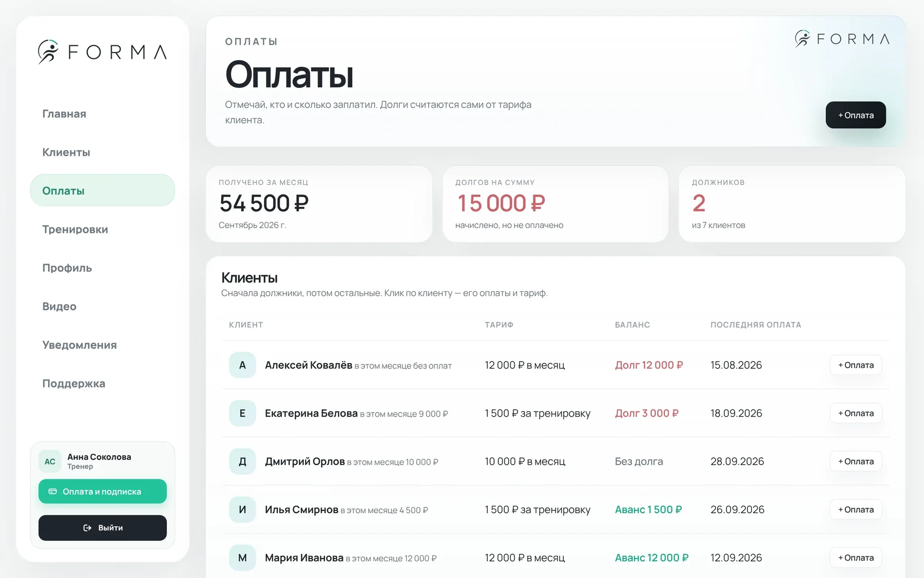This screenshot has width=924, height=578.
Task: Add payment for Дмитрий Орлов
Action: coord(856,461)
